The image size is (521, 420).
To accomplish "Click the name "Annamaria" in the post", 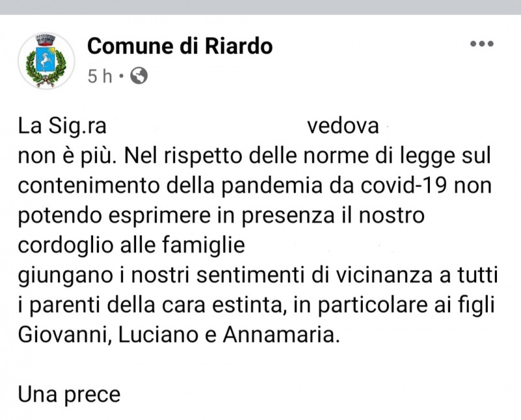I will click(x=281, y=335).
